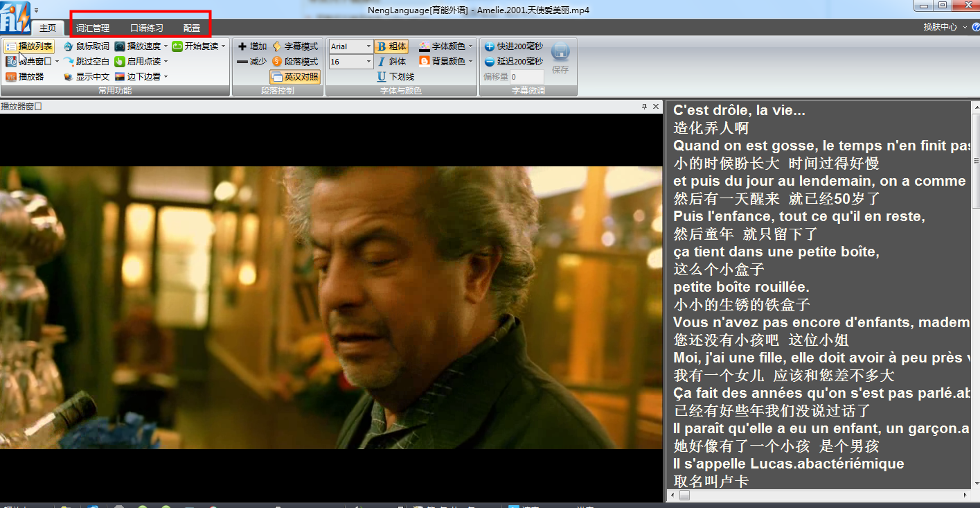Toggle 显示中文 show Chinese
Screen dimensions: 980x508
[86, 77]
